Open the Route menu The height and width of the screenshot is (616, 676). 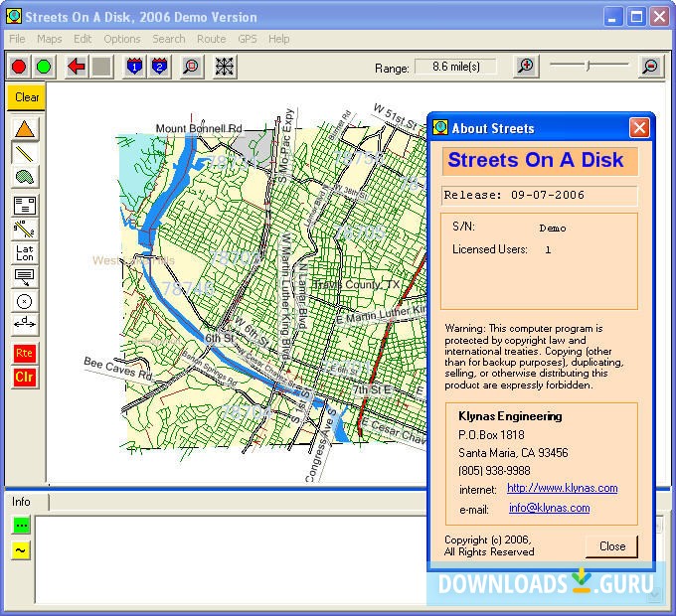(211, 39)
